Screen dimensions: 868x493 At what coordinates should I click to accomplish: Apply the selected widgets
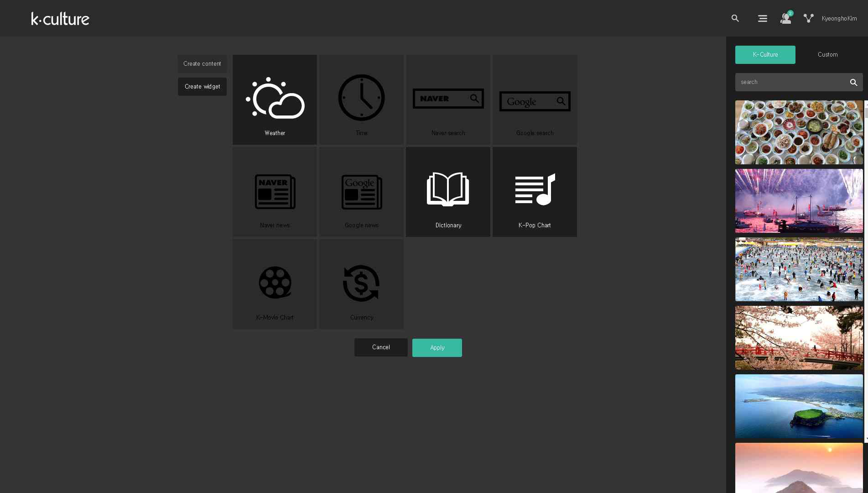click(437, 348)
